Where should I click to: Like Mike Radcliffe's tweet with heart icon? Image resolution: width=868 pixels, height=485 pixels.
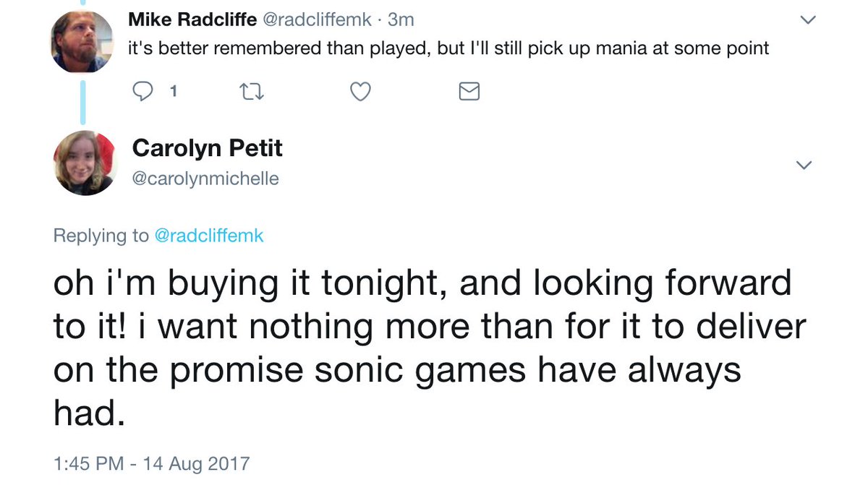click(x=360, y=92)
